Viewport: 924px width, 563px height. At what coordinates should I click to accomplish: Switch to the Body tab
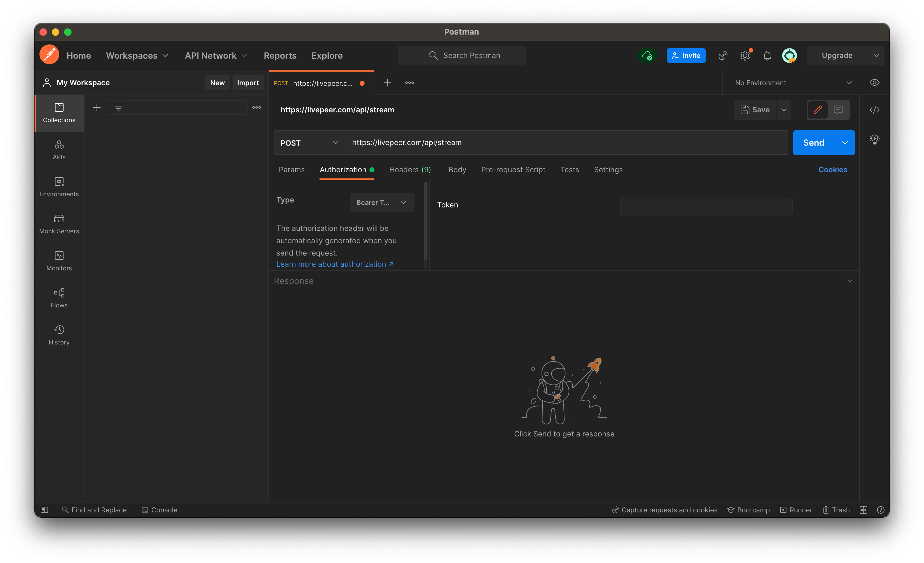click(x=457, y=170)
